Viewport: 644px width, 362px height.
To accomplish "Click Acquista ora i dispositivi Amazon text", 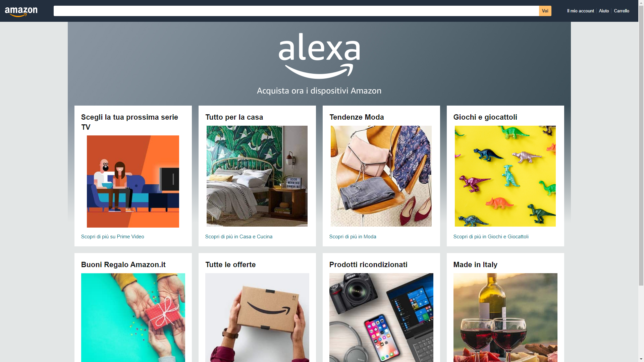I will [319, 91].
